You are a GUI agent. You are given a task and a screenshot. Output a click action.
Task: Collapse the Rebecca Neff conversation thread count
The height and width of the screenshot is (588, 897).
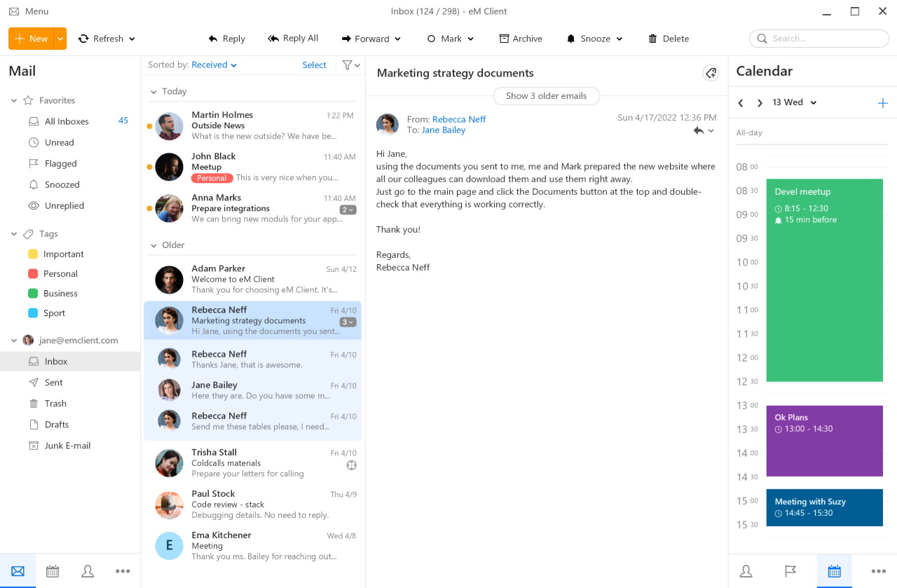348,322
